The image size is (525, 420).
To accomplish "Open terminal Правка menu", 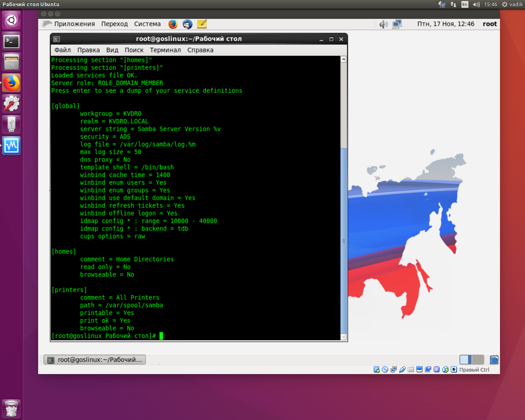I will click(89, 50).
